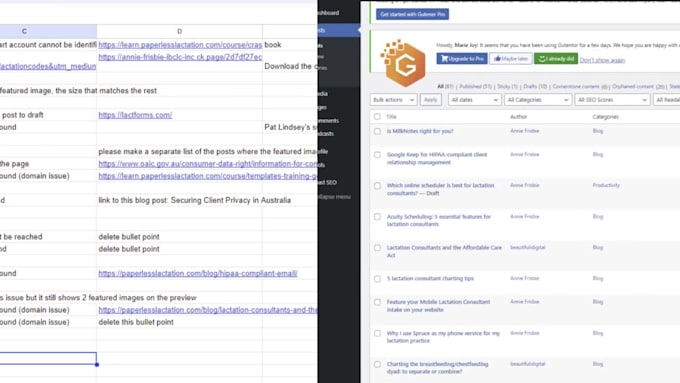Open post 'Why I use Spruce as my phone service'
The width and height of the screenshot is (680, 383).
443,337
